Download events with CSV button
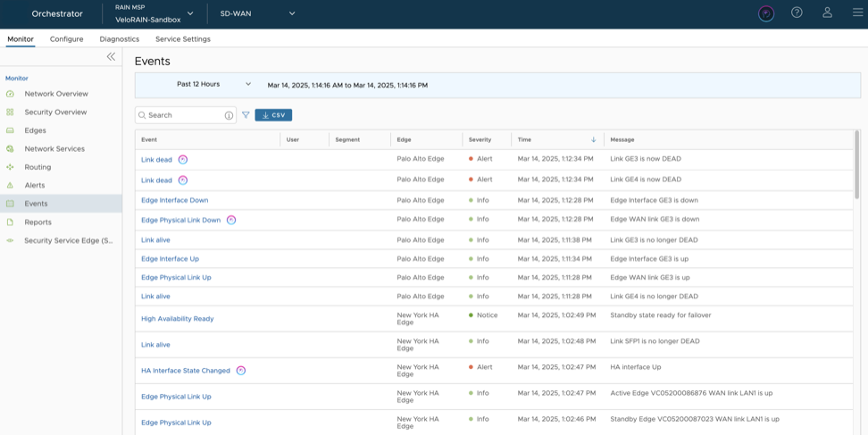 (x=273, y=115)
